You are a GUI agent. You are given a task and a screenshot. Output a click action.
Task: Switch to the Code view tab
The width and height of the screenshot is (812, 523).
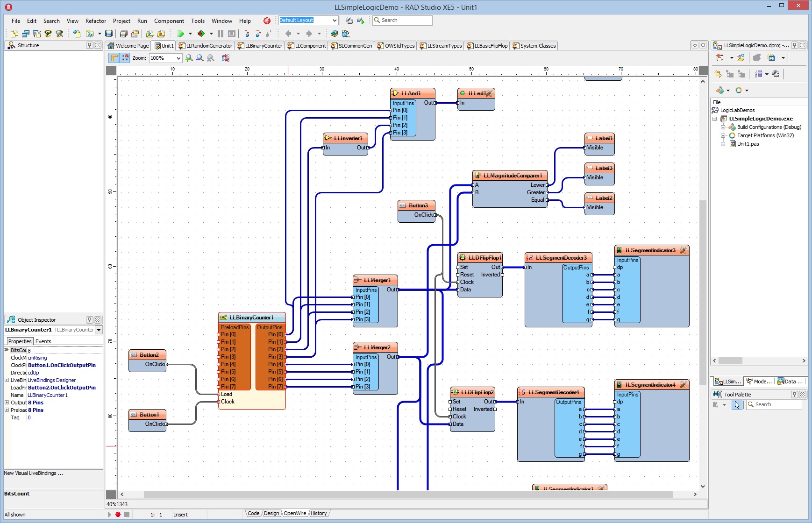254,513
